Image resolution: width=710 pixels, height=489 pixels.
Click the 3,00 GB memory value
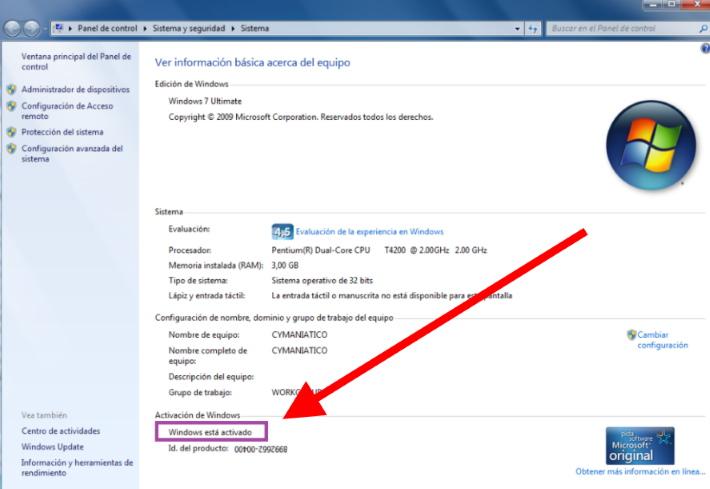[x=285, y=265]
